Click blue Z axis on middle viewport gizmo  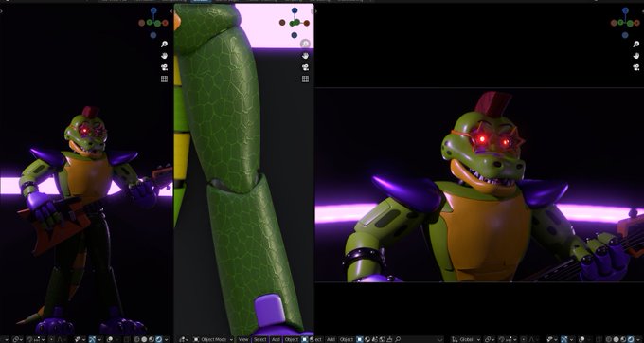point(295,10)
